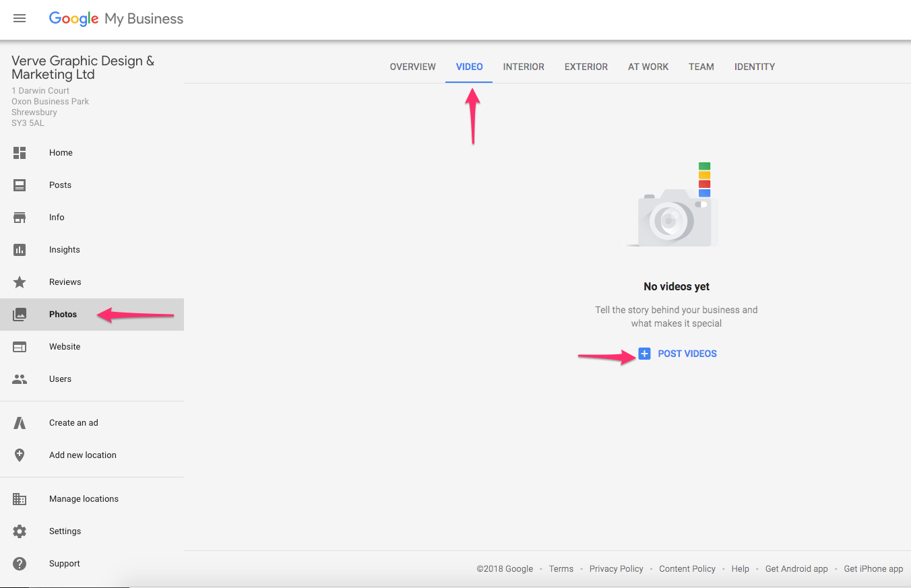This screenshot has width=911, height=588.
Task: Click the Support question mark icon
Action: pos(20,564)
